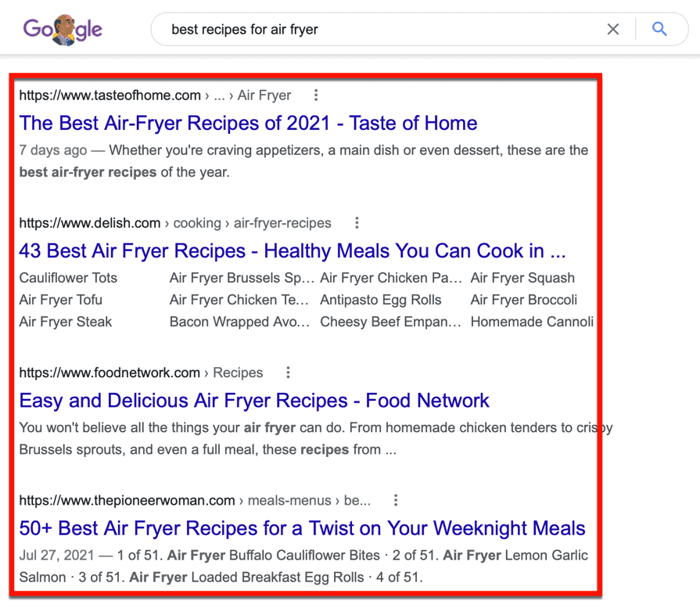Click the tasteofhome.com breadcrumb URL
The height and width of the screenshot is (608, 700).
tap(109, 95)
